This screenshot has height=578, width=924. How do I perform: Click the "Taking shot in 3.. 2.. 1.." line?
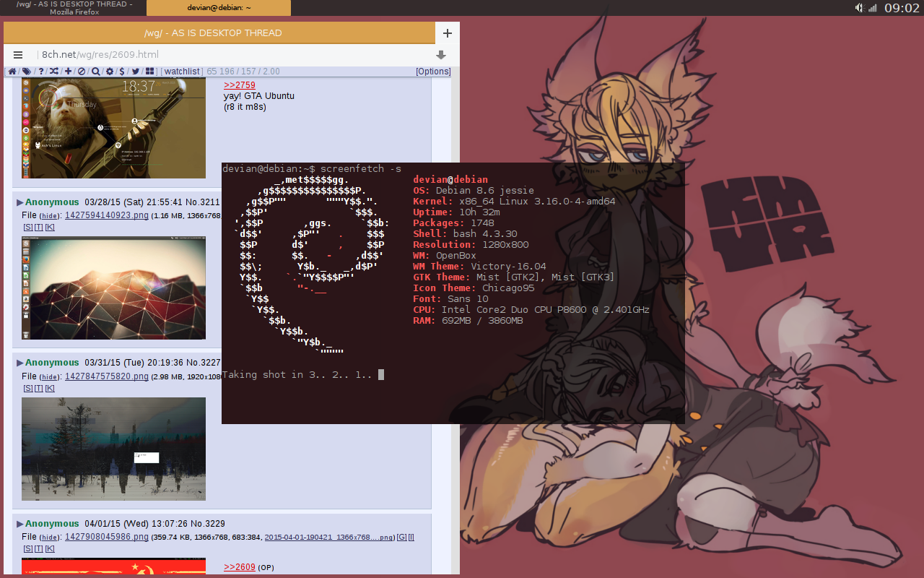(297, 375)
